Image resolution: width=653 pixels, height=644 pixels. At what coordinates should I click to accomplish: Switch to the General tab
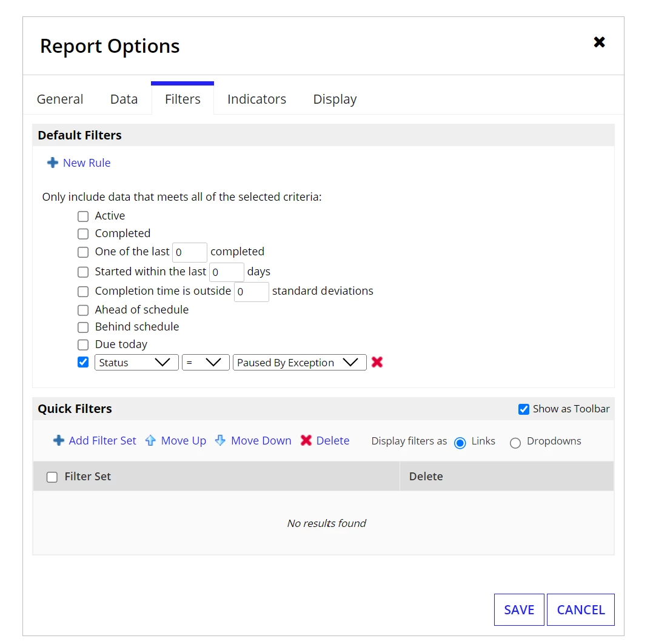point(60,99)
